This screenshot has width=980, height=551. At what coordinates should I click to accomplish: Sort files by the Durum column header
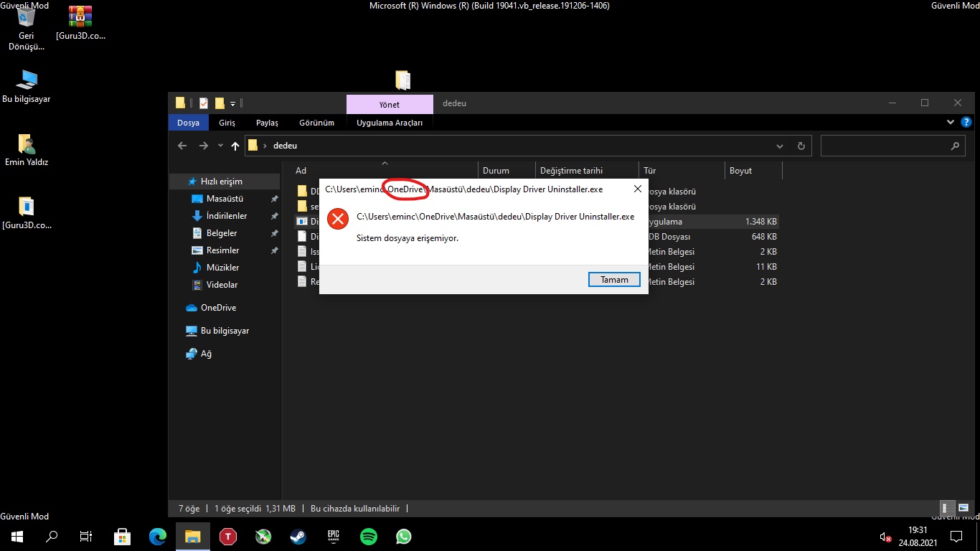click(507, 171)
